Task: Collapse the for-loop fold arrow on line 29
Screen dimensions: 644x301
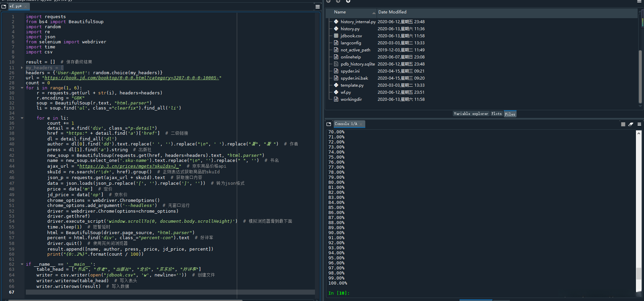Action: click(22, 88)
